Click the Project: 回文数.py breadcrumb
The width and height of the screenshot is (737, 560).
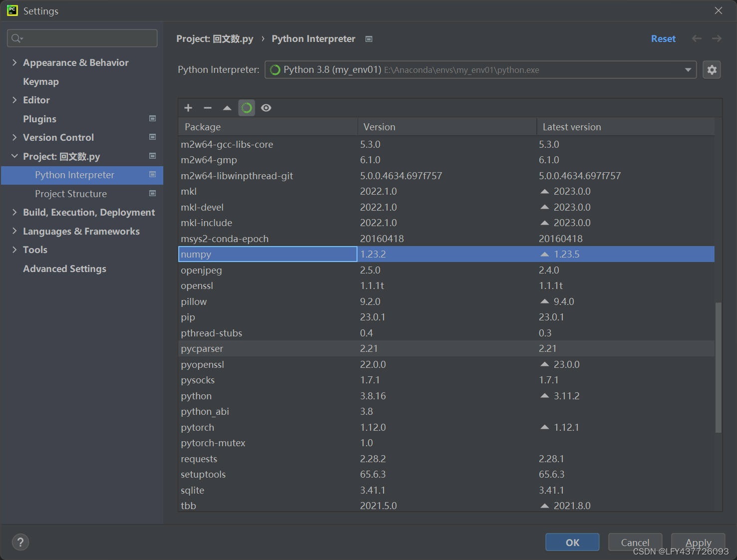(x=215, y=39)
